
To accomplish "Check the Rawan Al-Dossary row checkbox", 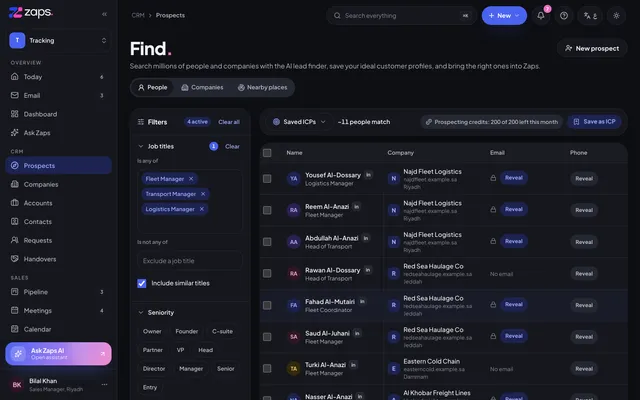I will [x=267, y=273].
